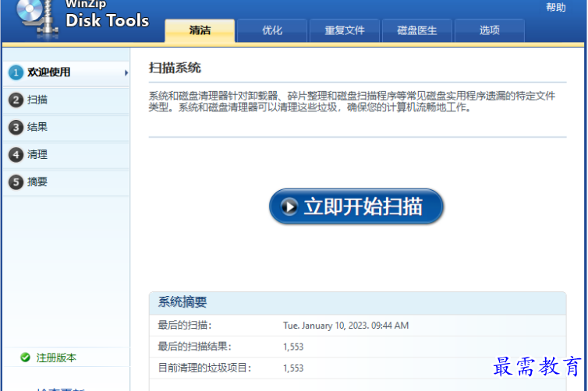588x391 pixels.
Task: Select the 摘要 step
Action: pos(66,182)
